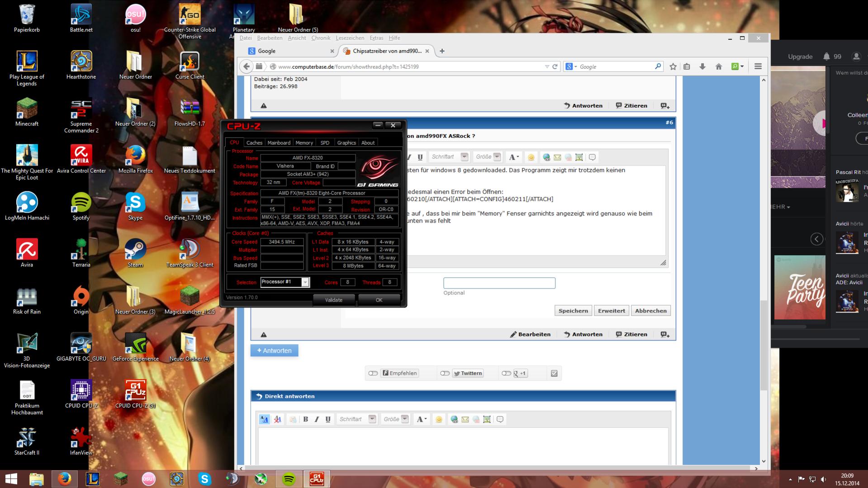Insert an image in the post #6 editor

[x=579, y=157]
